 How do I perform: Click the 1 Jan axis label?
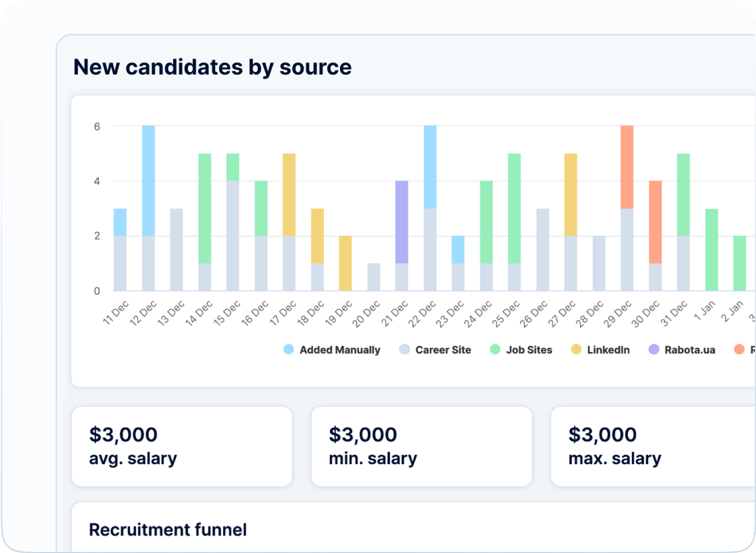pos(705,311)
